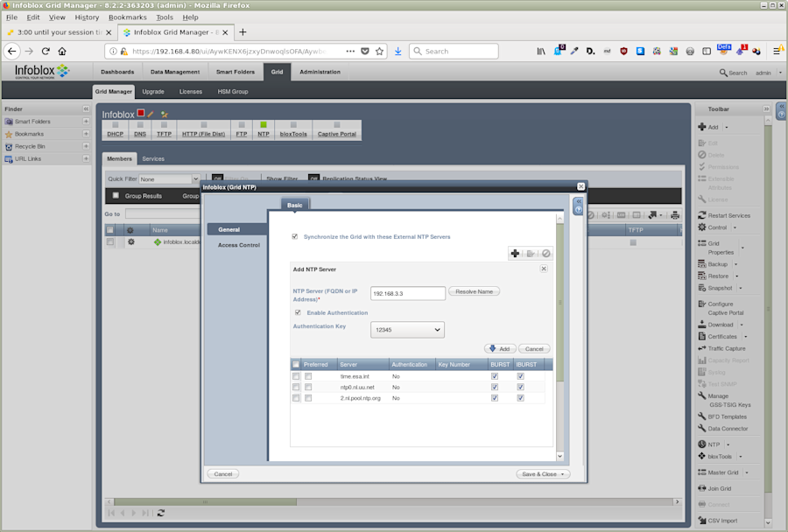Select Access Control in dialog sidebar
The width and height of the screenshot is (788, 532).
coord(239,245)
